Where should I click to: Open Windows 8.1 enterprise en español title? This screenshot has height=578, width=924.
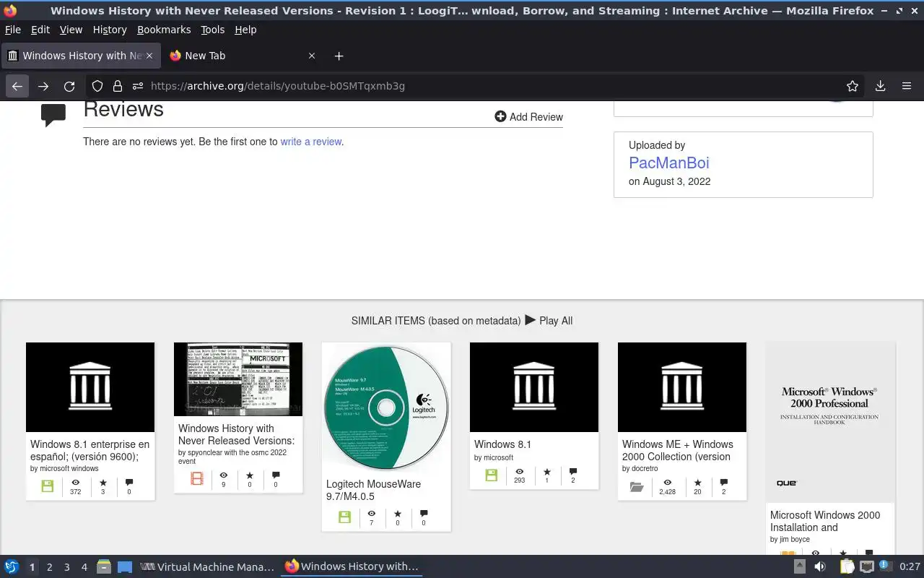click(x=90, y=450)
